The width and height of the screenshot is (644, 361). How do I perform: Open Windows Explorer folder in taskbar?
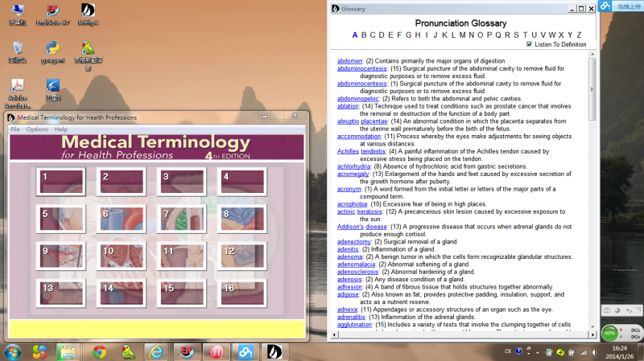68,352
